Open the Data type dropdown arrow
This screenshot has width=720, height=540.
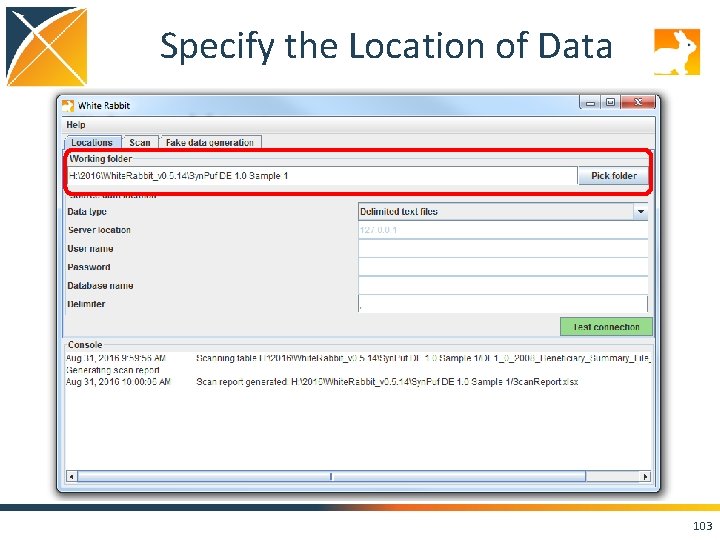(641, 212)
